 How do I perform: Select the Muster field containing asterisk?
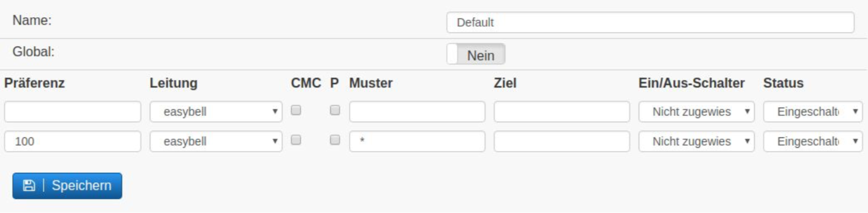pyautogui.click(x=417, y=141)
